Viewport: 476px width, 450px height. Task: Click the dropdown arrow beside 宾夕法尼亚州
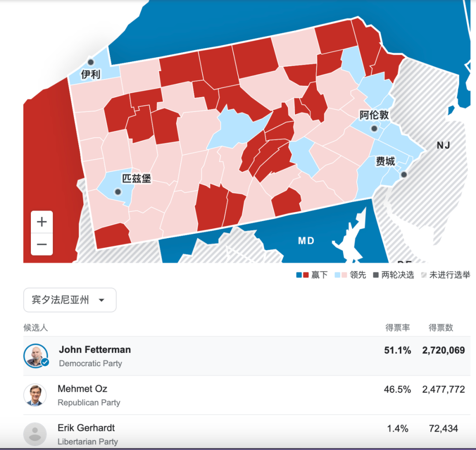coord(102,300)
